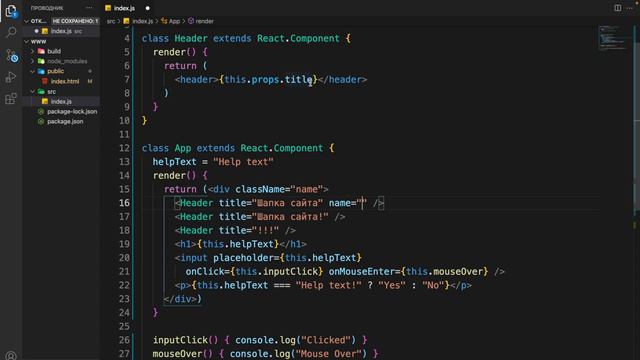Click unsaved dot on index.js tab
Screen dimensions: 640x360
147,8
